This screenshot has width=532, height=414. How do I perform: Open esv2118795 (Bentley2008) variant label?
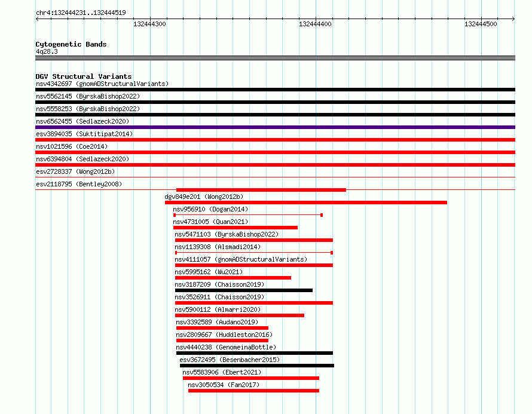[x=79, y=184]
